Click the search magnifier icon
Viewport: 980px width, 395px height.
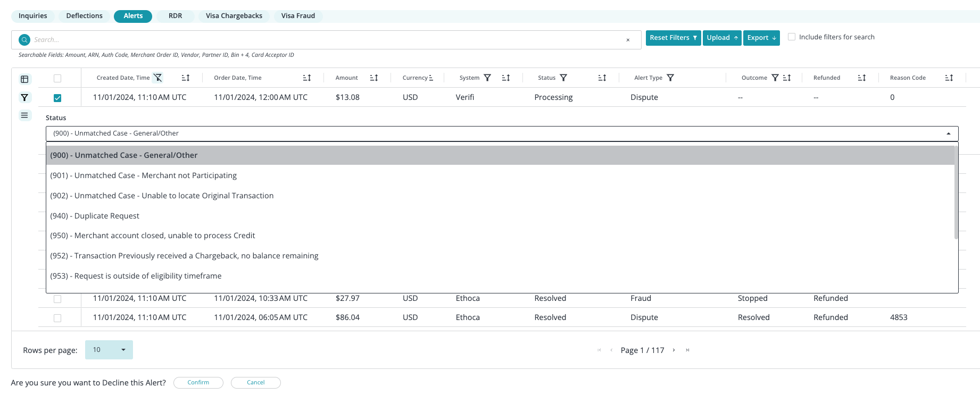click(24, 40)
